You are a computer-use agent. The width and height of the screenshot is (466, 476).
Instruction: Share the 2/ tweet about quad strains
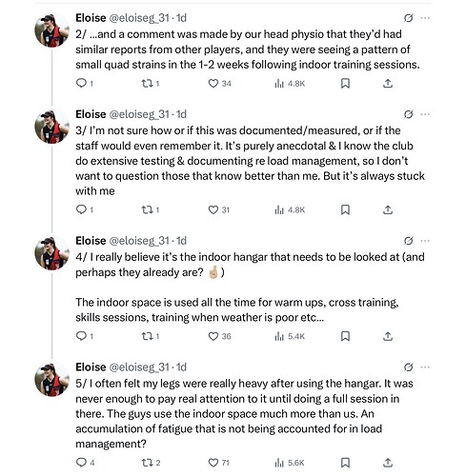click(x=388, y=84)
